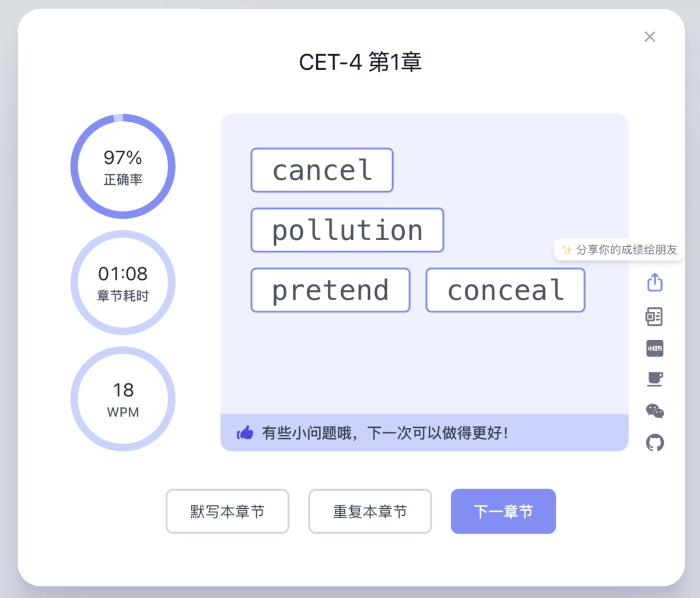The width and height of the screenshot is (700, 598).
Task: Click the buy-me-a-coffee icon
Action: (x=654, y=379)
